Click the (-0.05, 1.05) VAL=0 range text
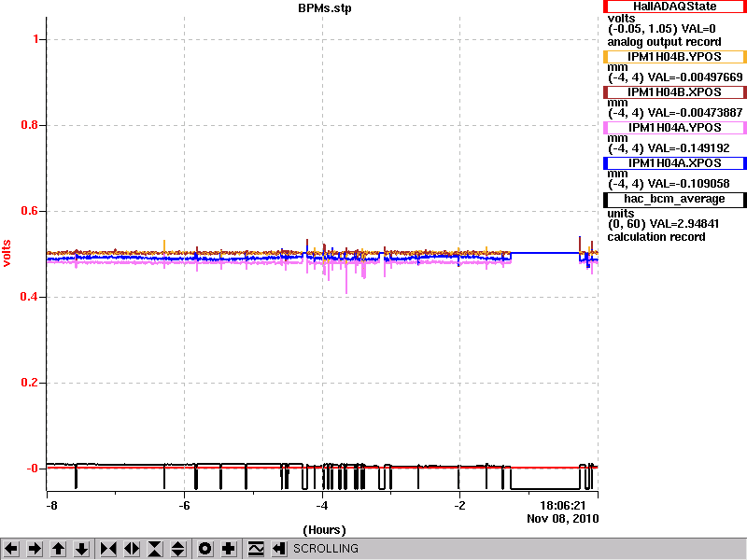The height and width of the screenshot is (560, 747). [x=662, y=30]
